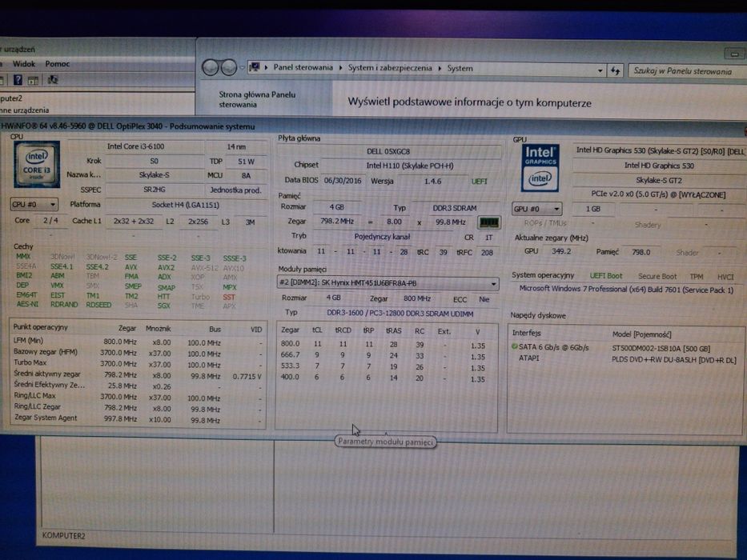Click Zegar System Agent row
Image resolution: width=747 pixels, height=560 pixels.
point(139,418)
